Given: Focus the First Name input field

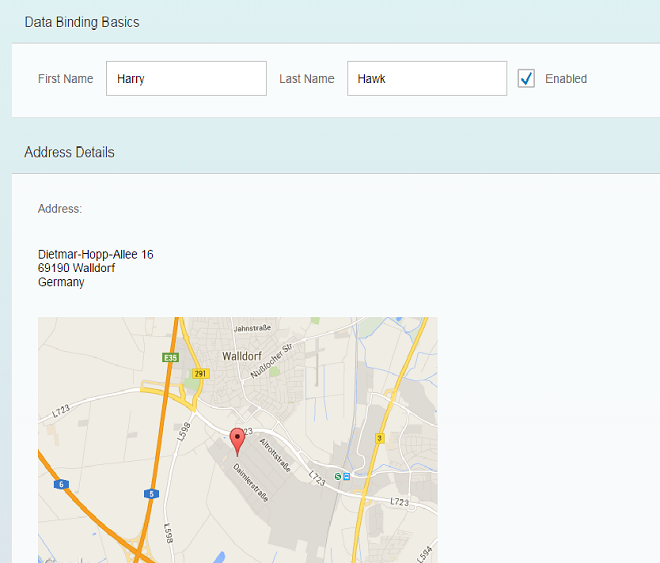Looking at the screenshot, I should pos(186,79).
